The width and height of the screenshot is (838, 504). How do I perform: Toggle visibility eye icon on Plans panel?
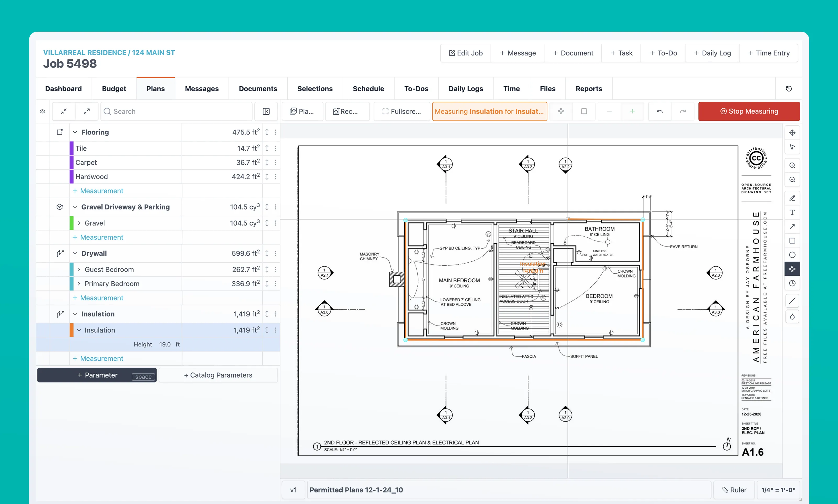click(x=42, y=111)
